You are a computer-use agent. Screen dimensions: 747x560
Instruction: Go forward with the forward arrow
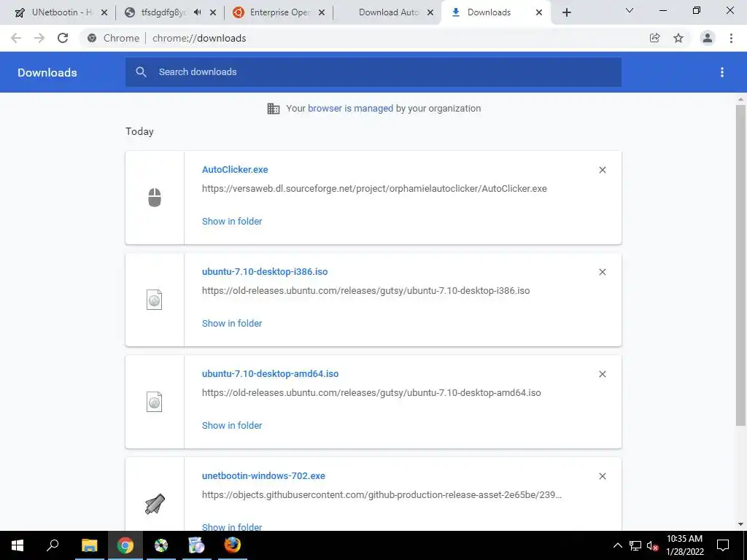tap(39, 38)
